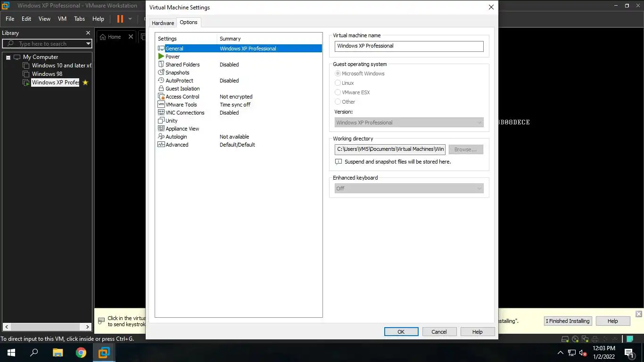Screen dimensions: 644x362
Task: Click the Access Control lock icon
Action: click(x=161, y=97)
